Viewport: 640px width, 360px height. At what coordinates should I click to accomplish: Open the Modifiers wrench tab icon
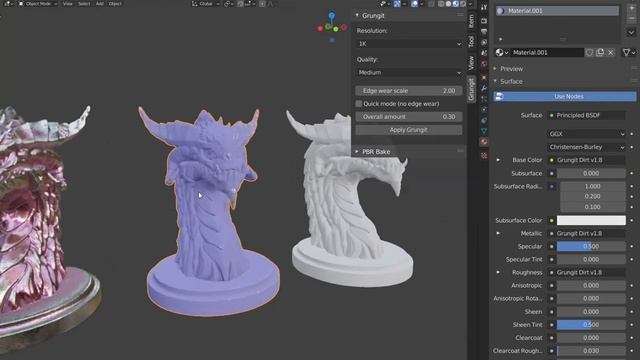click(x=484, y=88)
